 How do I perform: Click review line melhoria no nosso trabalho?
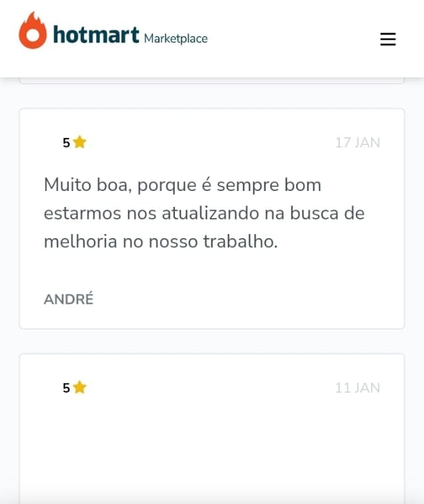[x=160, y=241]
